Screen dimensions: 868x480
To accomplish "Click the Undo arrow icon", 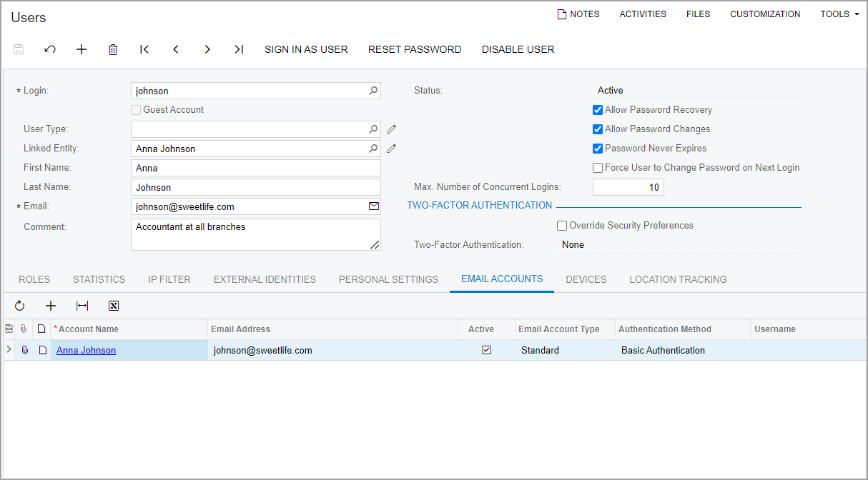I will (x=50, y=49).
